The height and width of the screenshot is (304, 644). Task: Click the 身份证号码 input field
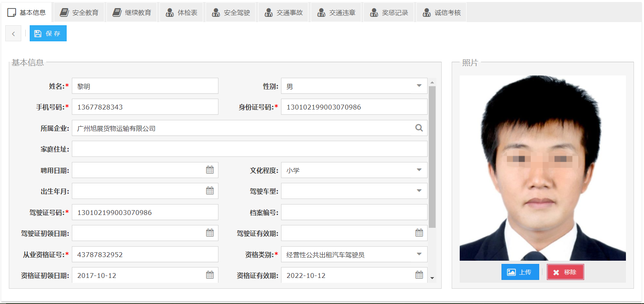pos(354,107)
